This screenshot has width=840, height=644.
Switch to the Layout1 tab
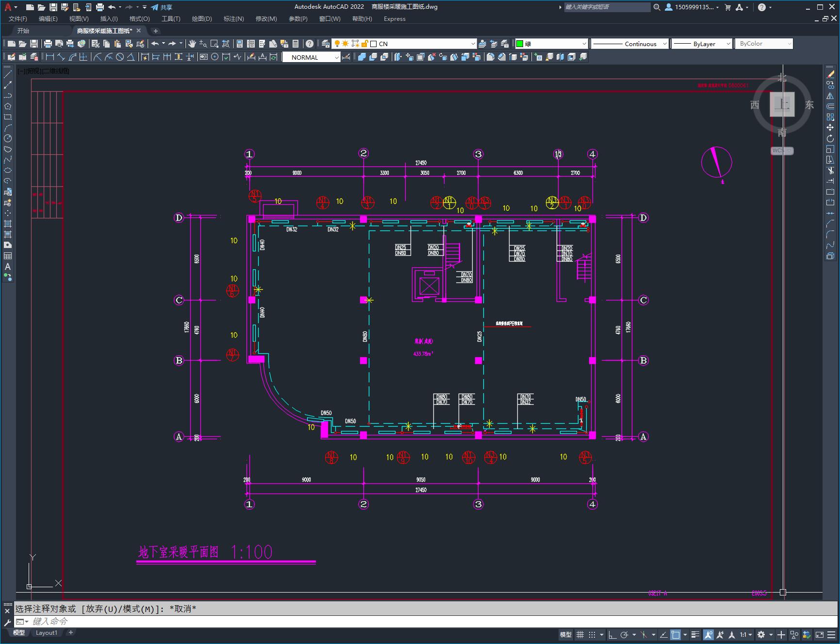(x=46, y=632)
